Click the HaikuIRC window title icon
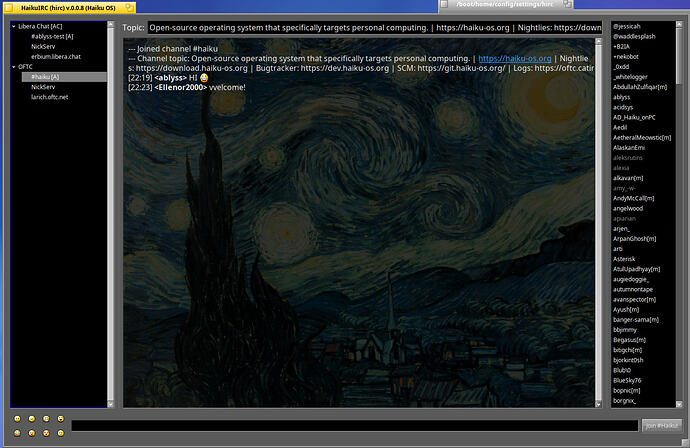The image size is (690, 448). pos(9,7)
